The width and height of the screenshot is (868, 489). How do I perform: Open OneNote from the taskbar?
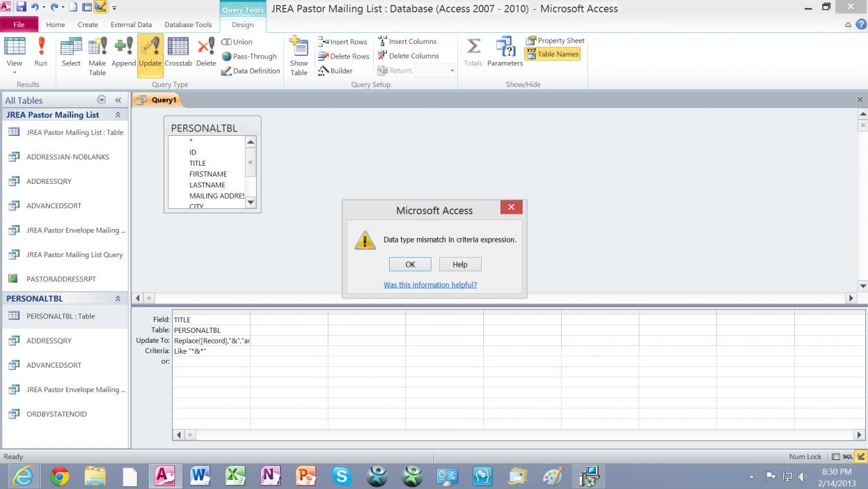(271, 476)
